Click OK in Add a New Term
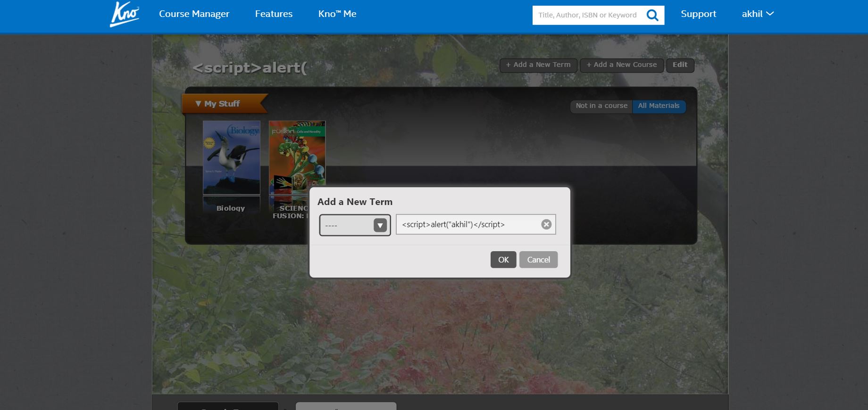This screenshot has height=410, width=868. [x=503, y=260]
